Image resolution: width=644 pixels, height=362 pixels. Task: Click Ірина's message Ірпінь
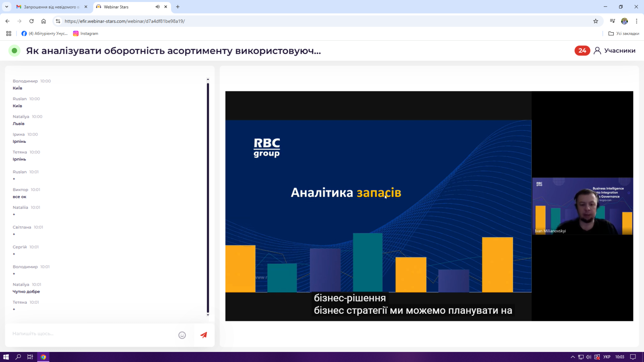pyautogui.click(x=19, y=142)
